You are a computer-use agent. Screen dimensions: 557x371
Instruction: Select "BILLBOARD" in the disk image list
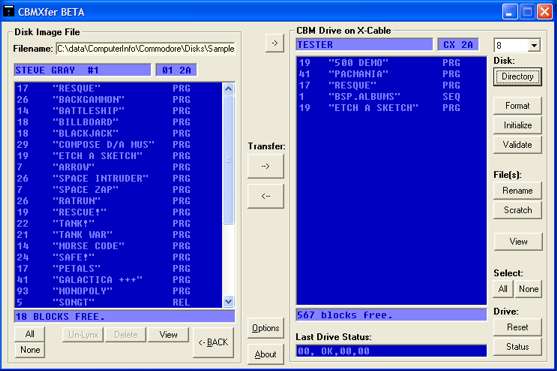coord(118,122)
